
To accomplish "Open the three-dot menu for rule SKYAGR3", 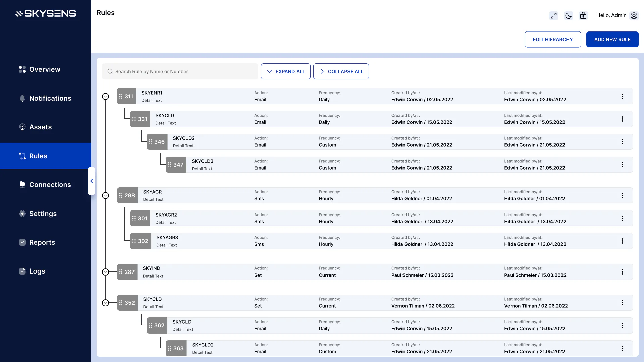I will point(622,241).
